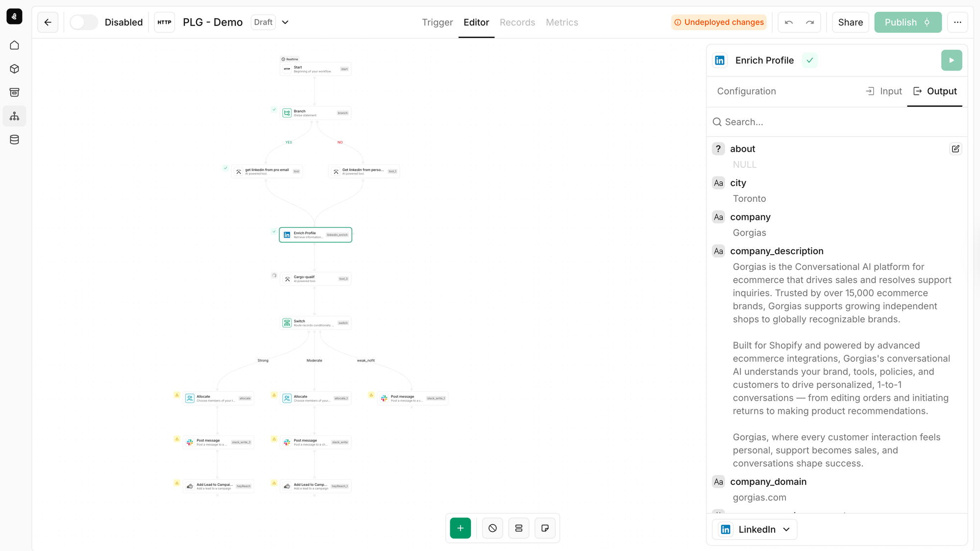The image size is (980, 551).
Task: Switch to the Input panel tab
Action: coord(884,91)
